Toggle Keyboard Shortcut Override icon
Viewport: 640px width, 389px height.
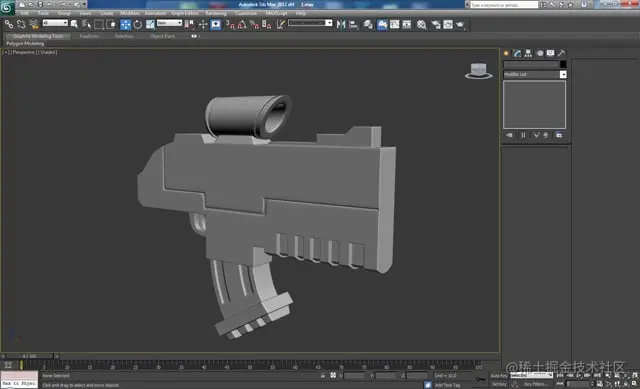tap(216, 24)
